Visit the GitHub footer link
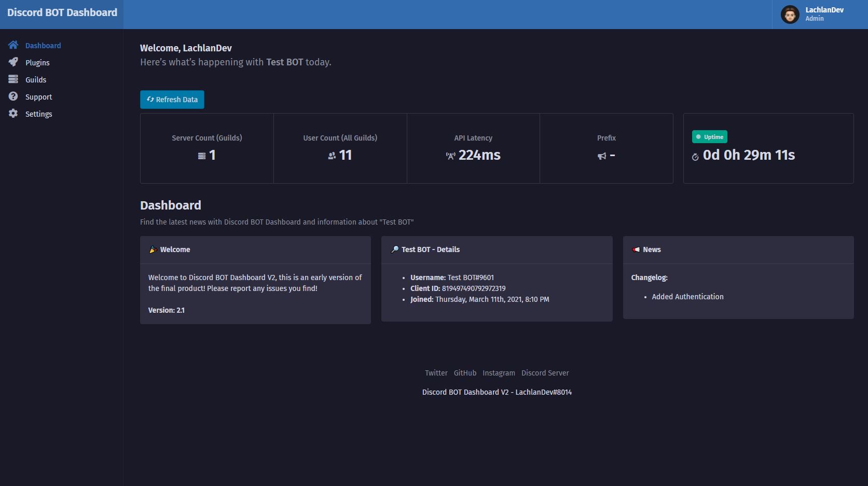The image size is (868, 486). [464, 372]
